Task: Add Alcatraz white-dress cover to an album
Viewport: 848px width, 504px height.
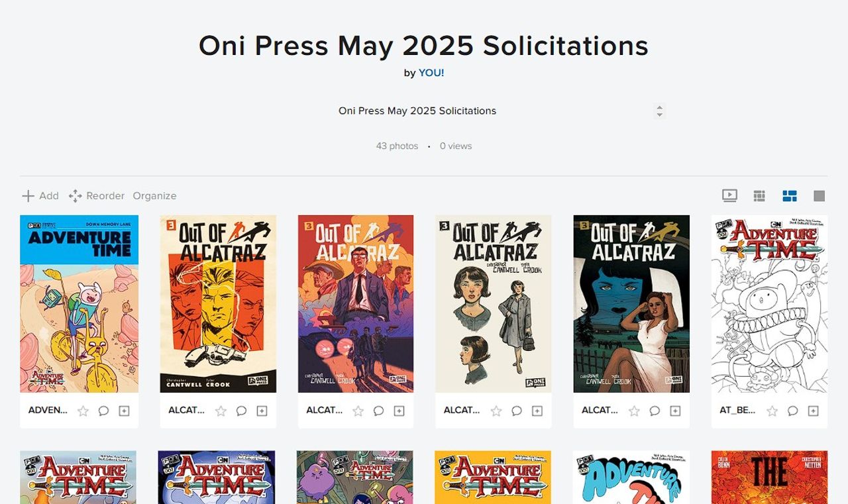Action: coord(675,411)
